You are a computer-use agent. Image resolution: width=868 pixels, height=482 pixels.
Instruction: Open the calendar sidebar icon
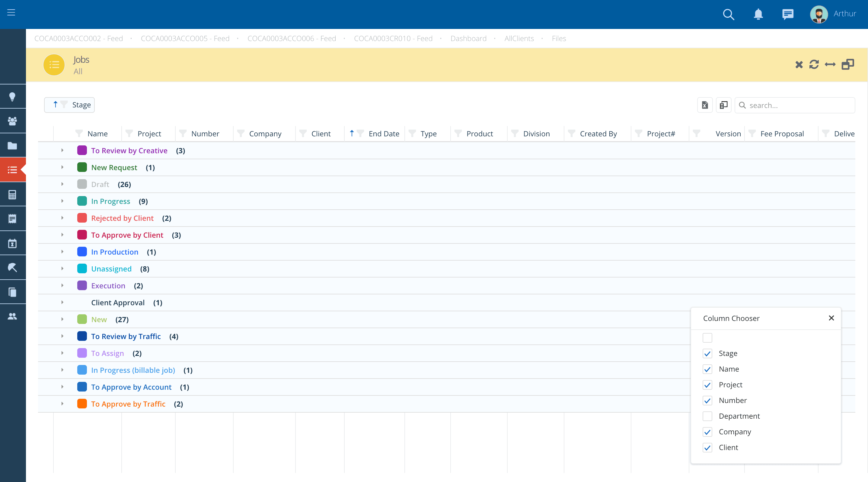click(12, 243)
